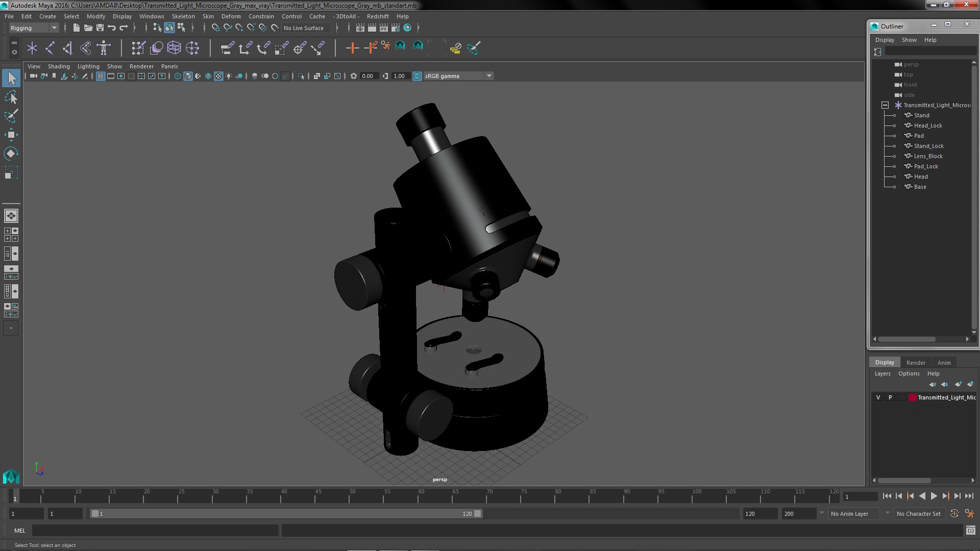Expand the Display tab in panel
The width and height of the screenshot is (980, 551).
coord(885,362)
